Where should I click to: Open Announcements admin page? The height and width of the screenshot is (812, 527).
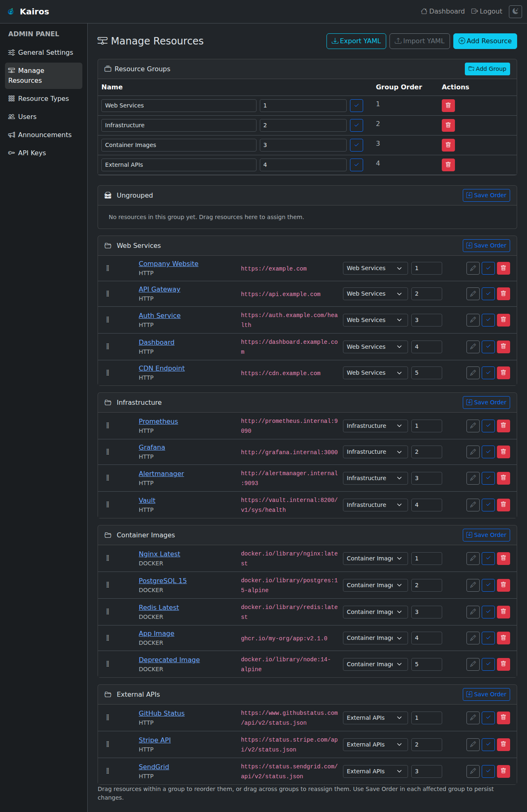[44, 135]
